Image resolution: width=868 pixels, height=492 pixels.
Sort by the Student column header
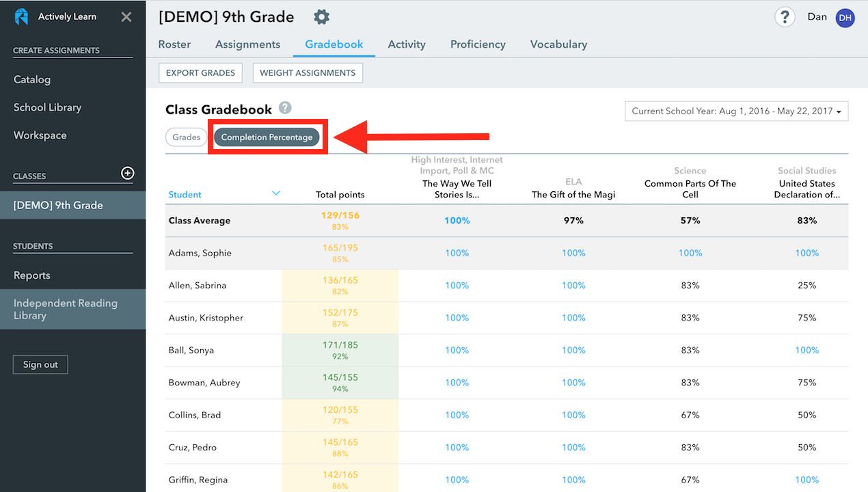point(185,195)
